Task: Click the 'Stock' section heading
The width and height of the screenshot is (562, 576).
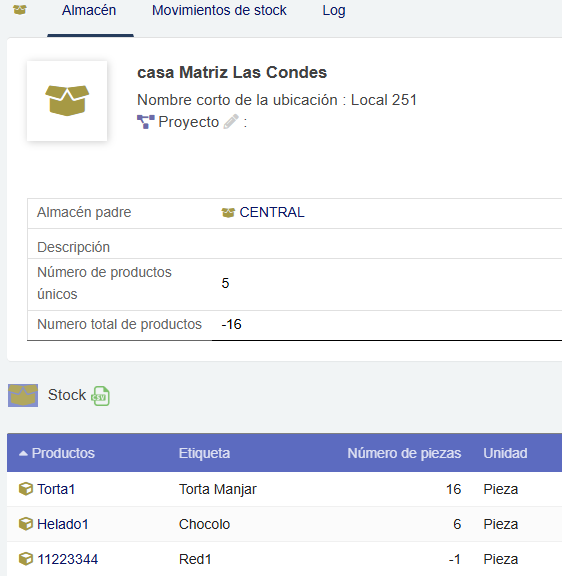Action: point(67,395)
